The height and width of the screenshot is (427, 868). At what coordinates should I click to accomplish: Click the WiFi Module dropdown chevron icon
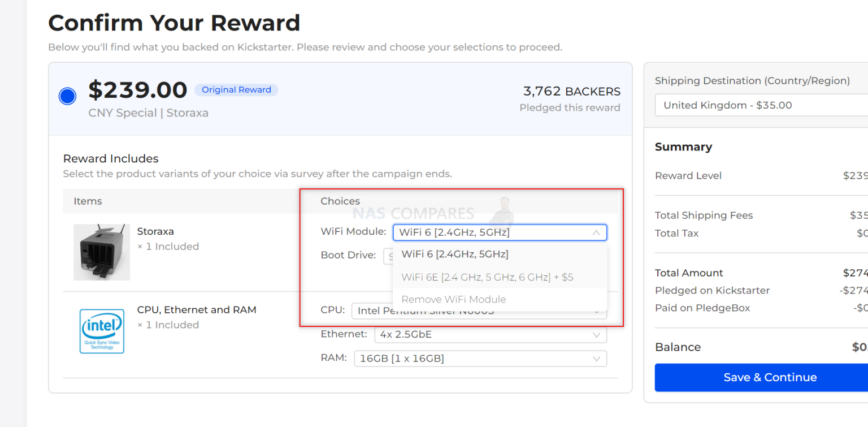[x=596, y=232]
